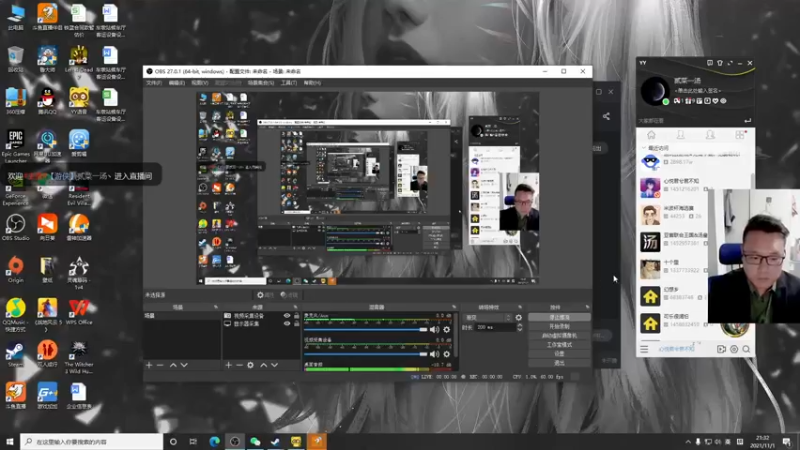Remove the selected scene with minus icon
The width and height of the screenshot is (800, 450).
pyautogui.click(x=160, y=365)
